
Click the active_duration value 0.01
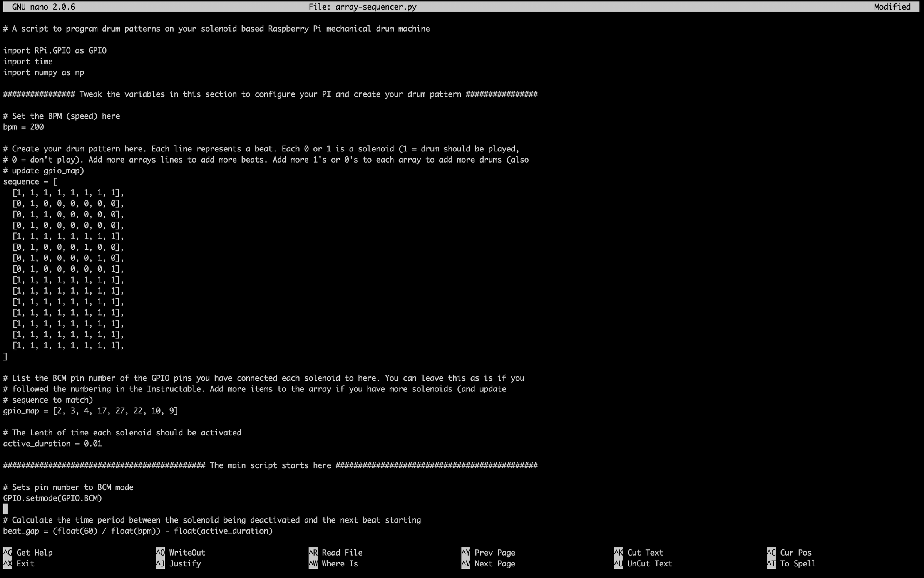93,444
